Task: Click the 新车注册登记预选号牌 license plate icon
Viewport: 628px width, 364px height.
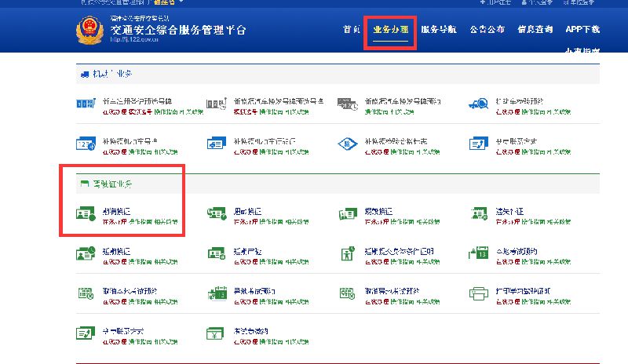Action: tap(86, 104)
